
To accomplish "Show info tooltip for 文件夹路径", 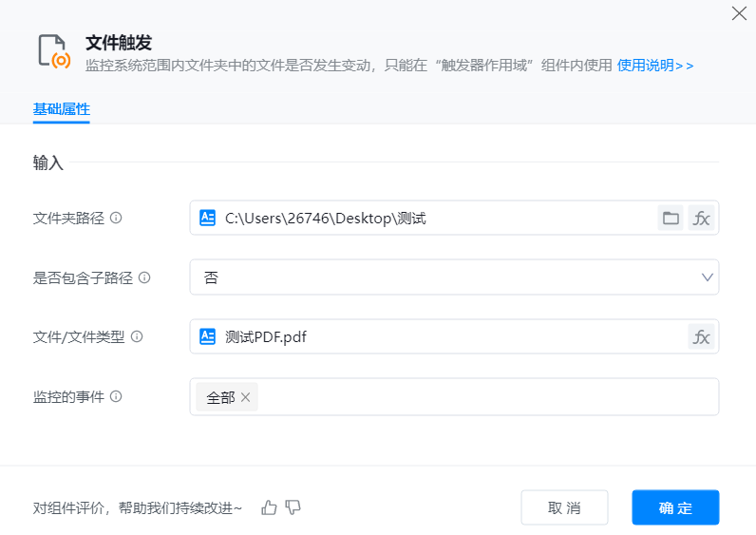I will coord(116,218).
